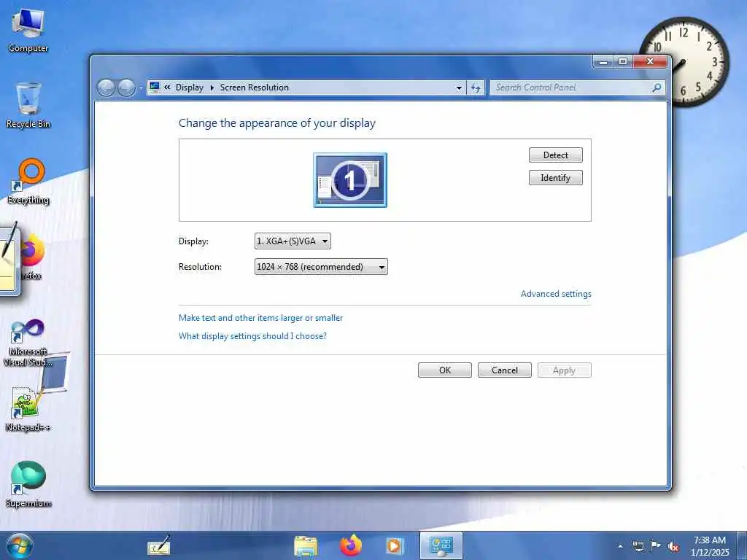This screenshot has height=560, width=747.
Task: Click the handwriting input panel taskbar icon
Action: pyautogui.click(x=158, y=545)
